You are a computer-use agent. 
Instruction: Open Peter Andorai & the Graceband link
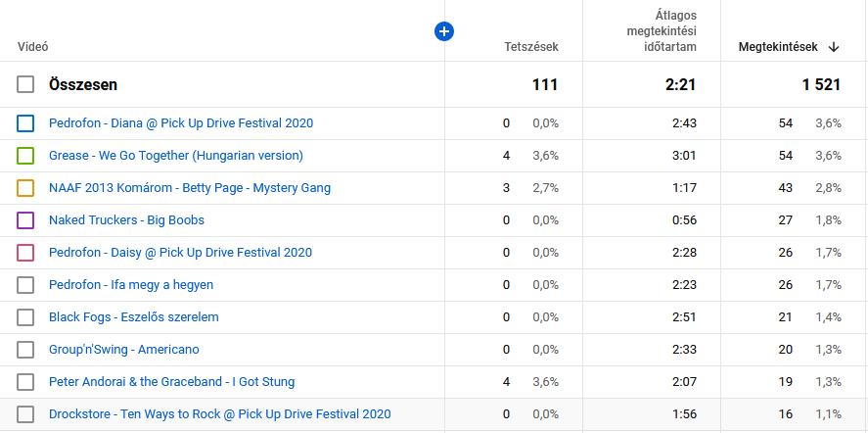171,382
